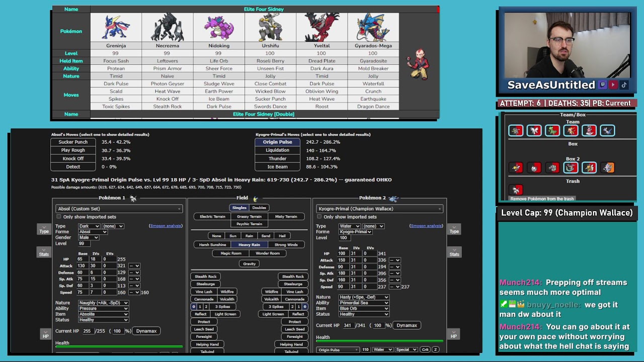Click the Pokémon icon in the Trash section
This screenshot has height=362, width=644.
click(x=516, y=190)
